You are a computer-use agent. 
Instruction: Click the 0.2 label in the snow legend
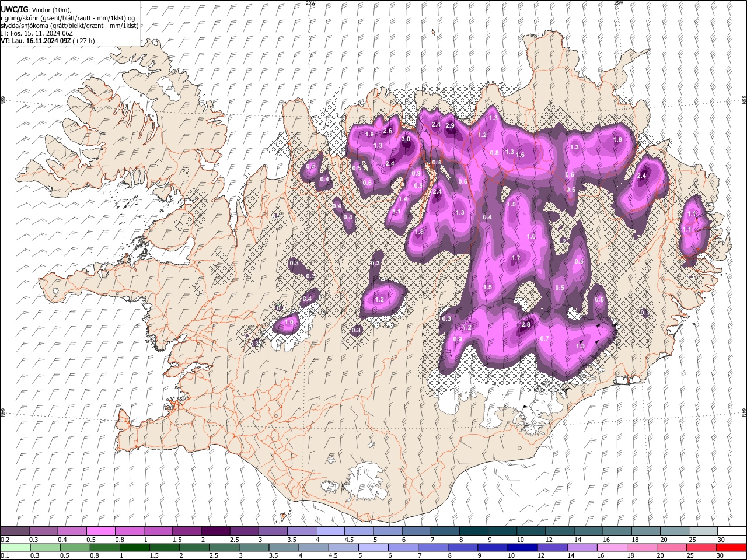5,540
